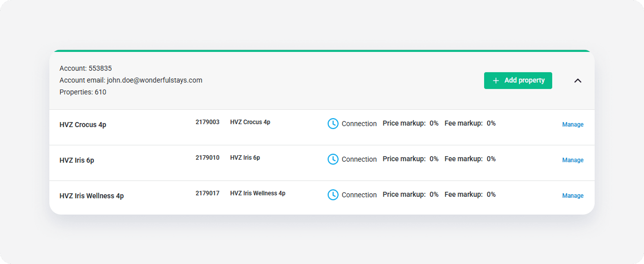The width and height of the screenshot is (644, 264).
Task: Select bold property name HVZ Crocus 4p
Action: (x=83, y=125)
